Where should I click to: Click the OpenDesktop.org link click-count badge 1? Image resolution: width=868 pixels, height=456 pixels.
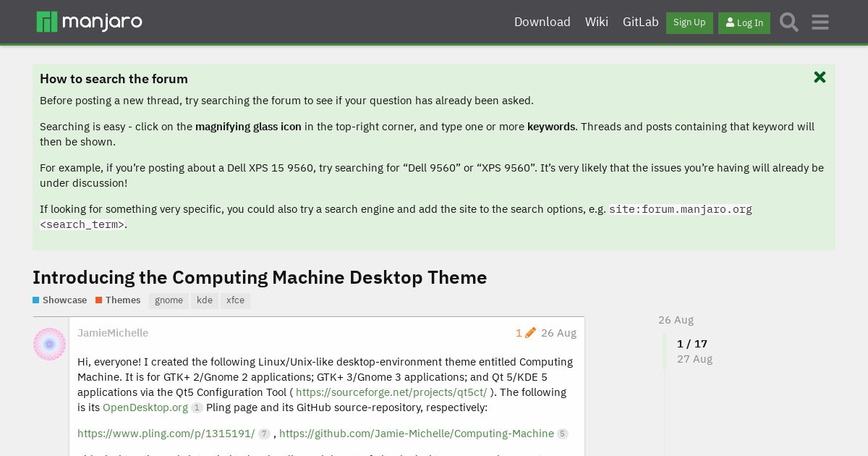click(x=197, y=408)
